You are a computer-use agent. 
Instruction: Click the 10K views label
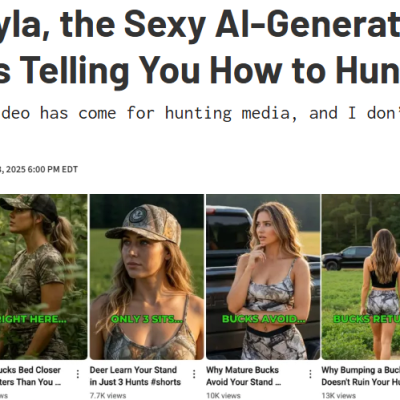pyautogui.click(x=223, y=396)
